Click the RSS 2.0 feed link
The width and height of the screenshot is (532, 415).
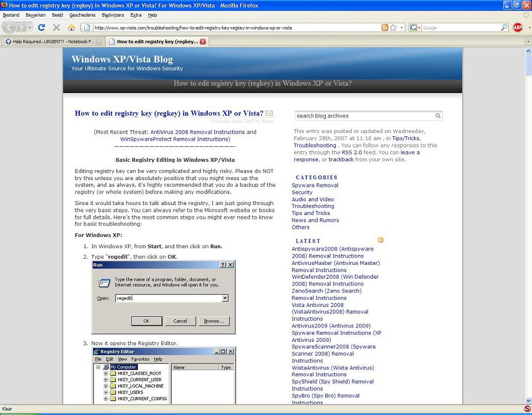coord(352,152)
